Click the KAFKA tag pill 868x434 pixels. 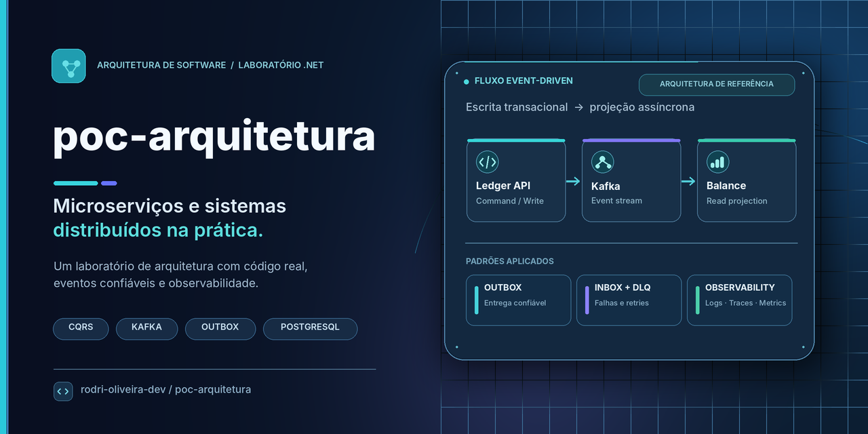coord(146,328)
